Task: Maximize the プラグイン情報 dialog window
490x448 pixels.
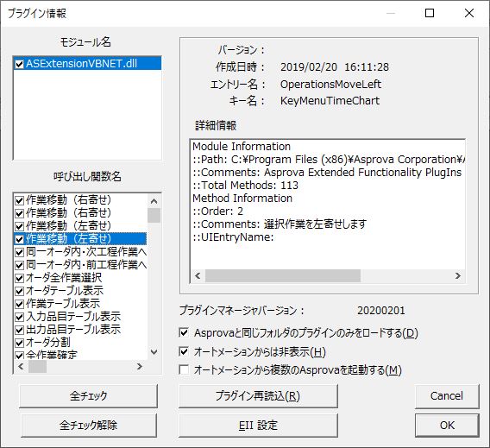Action: click(430, 13)
